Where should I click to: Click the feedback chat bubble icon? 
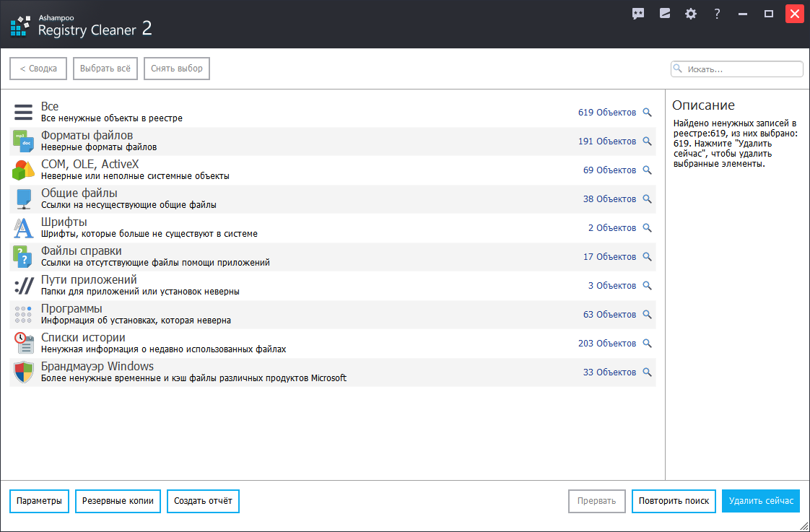pyautogui.click(x=638, y=14)
